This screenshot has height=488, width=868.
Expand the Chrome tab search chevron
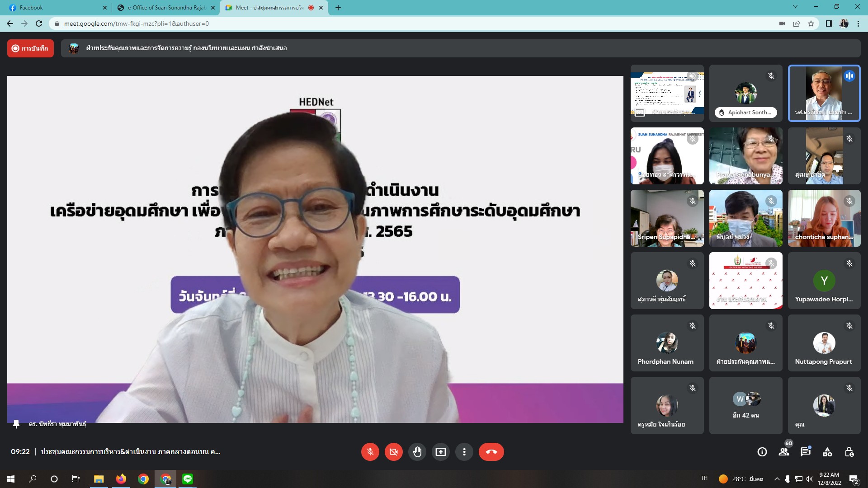[x=795, y=7]
